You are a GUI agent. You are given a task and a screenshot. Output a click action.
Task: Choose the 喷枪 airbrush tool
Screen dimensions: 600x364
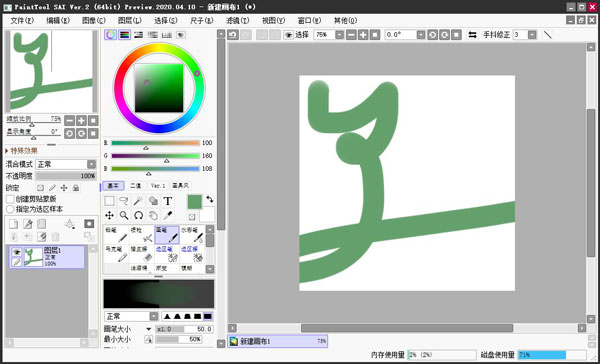[x=142, y=235]
